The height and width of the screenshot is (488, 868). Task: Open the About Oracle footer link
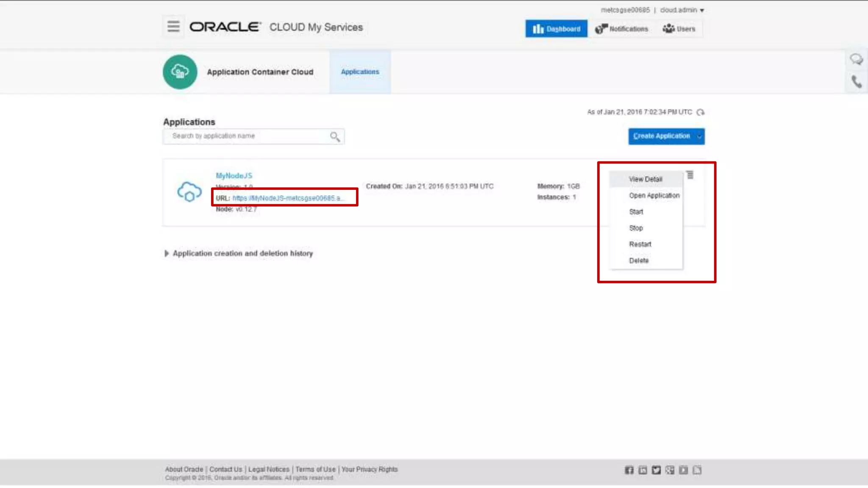point(184,469)
